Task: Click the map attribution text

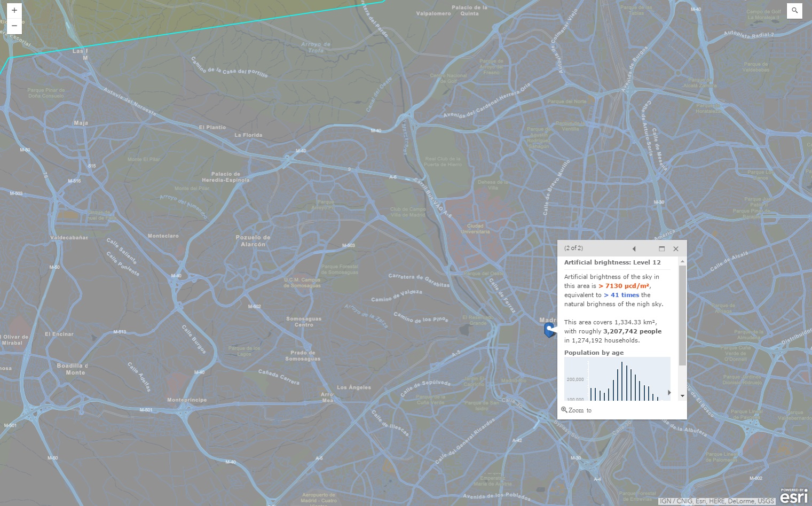Action: coord(717,501)
